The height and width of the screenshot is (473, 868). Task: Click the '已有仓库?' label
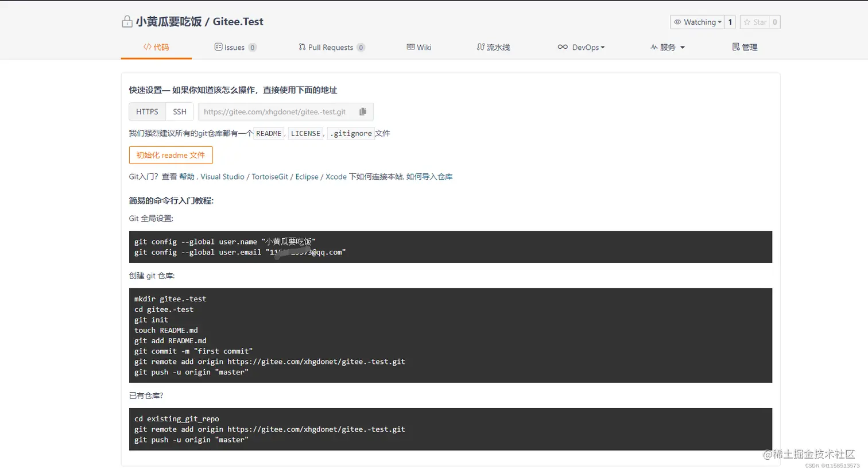(x=146, y=396)
